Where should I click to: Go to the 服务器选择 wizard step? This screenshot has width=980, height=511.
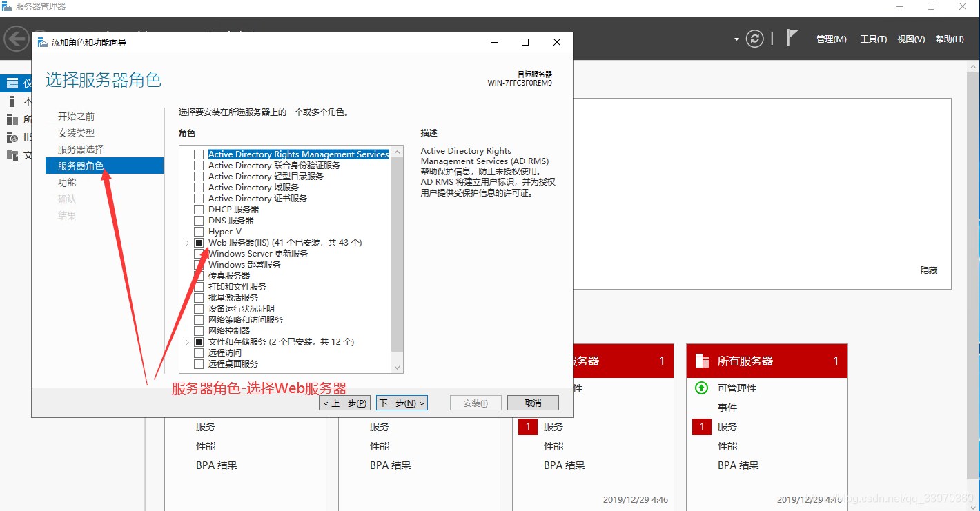click(x=81, y=149)
